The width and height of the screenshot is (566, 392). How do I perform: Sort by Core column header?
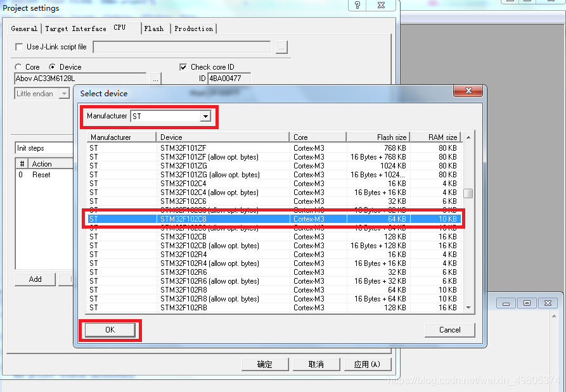click(x=318, y=137)
